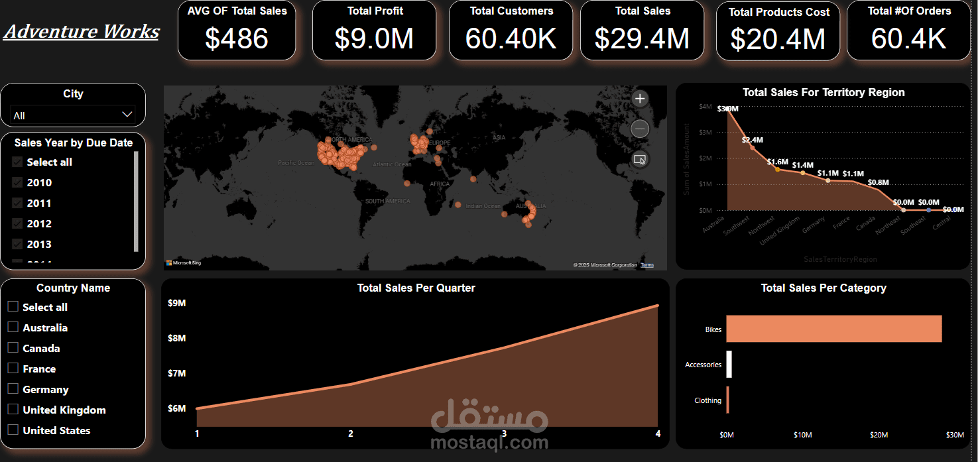Click the Total Sales Per Category title
Viewport: 980px width, 462px height.
(x=824, y=288)
